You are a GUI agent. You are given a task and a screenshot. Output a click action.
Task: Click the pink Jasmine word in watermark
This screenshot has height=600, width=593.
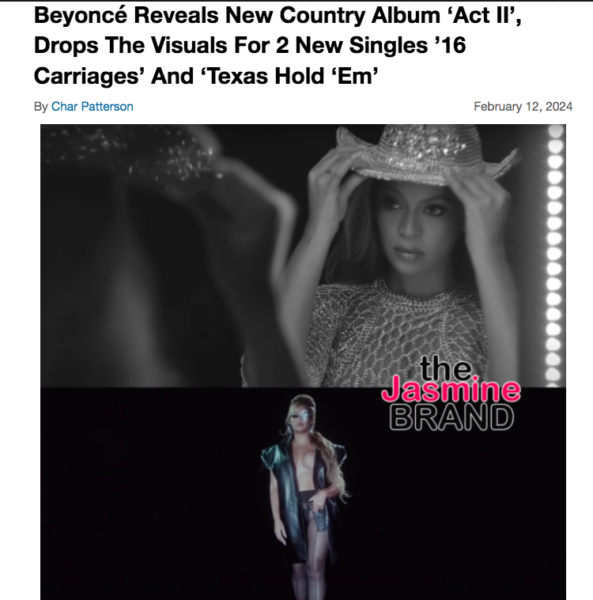pyautogui.click(x=451, y=390)
